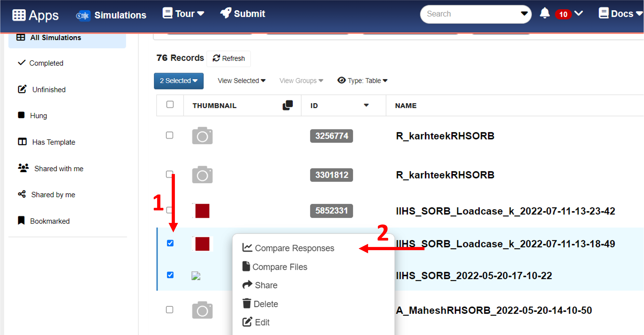
Task: Choose Delete from the context menu
Action: coord(260,304)
